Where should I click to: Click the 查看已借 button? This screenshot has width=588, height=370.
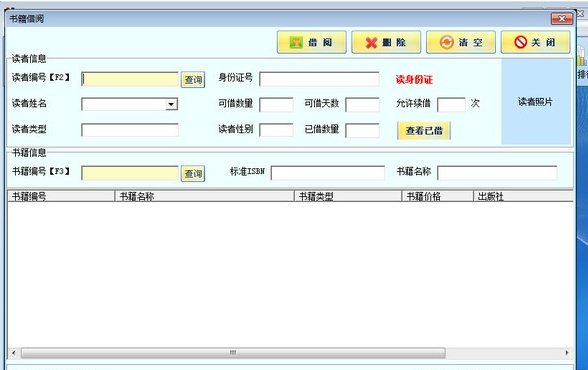coord(424,130)
